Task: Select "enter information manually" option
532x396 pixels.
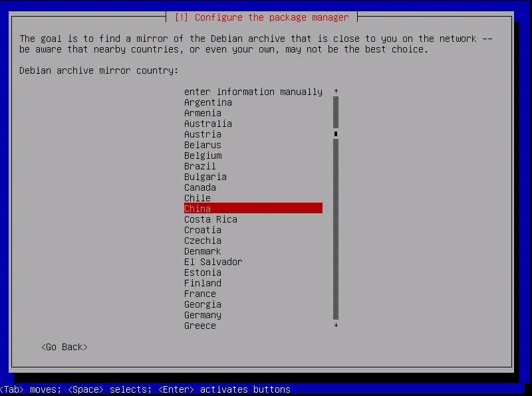Action: pyautogui.click(x=253, y=92)
